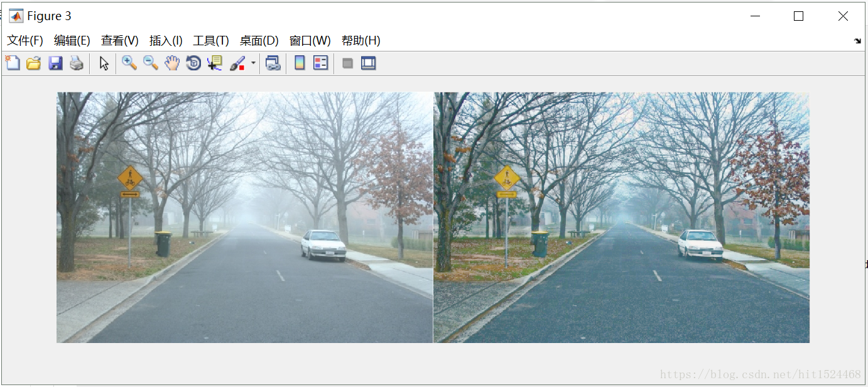Image resolution: width=868 pixels, height=387 pixels.
Task: Enable the Rotate 3D tool
Action: [193, 63]
